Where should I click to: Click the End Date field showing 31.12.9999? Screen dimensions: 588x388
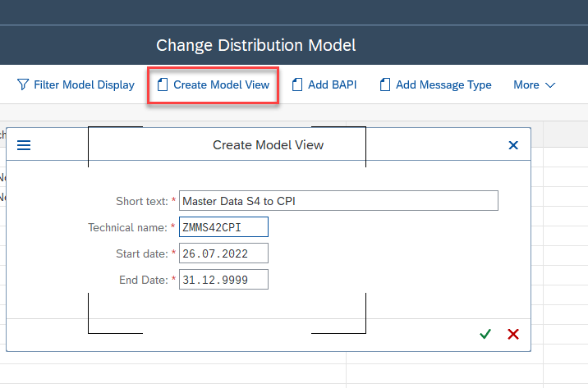223,280
